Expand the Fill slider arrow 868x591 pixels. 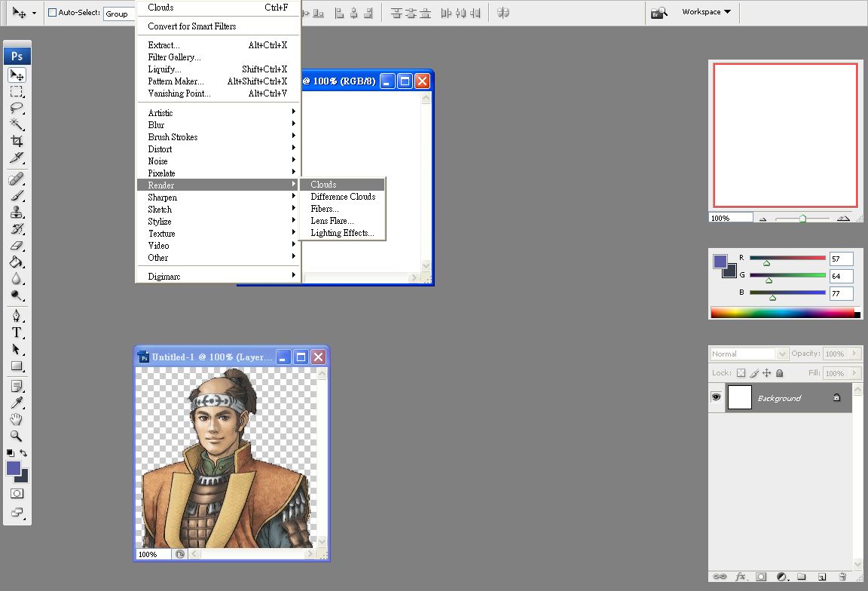pos(854,373)
